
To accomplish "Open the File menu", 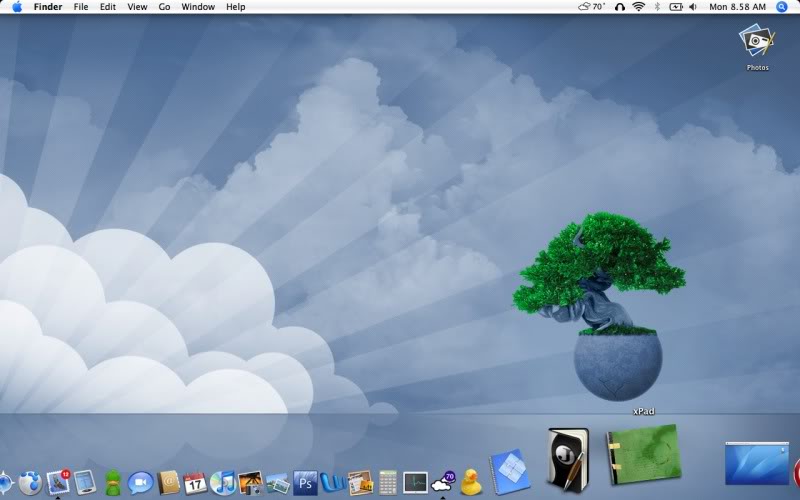I will [x=81, y=7].
